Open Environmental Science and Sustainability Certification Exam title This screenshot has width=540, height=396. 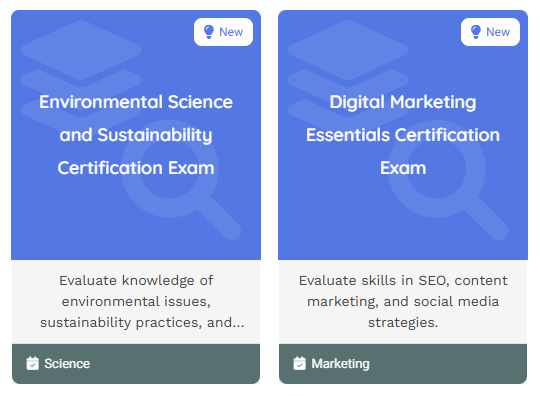136,135
